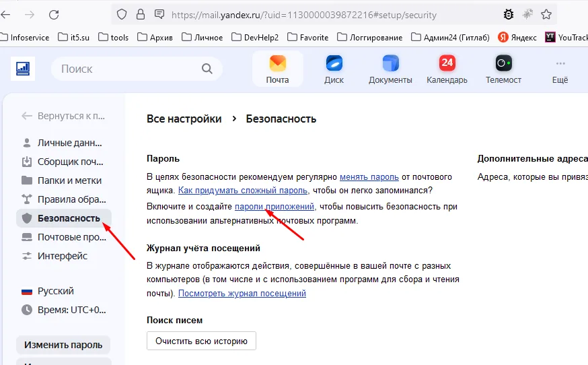Viewport: 588px width, 365px height.
Task: Open Правила обработки settings section
Action: 63,199
